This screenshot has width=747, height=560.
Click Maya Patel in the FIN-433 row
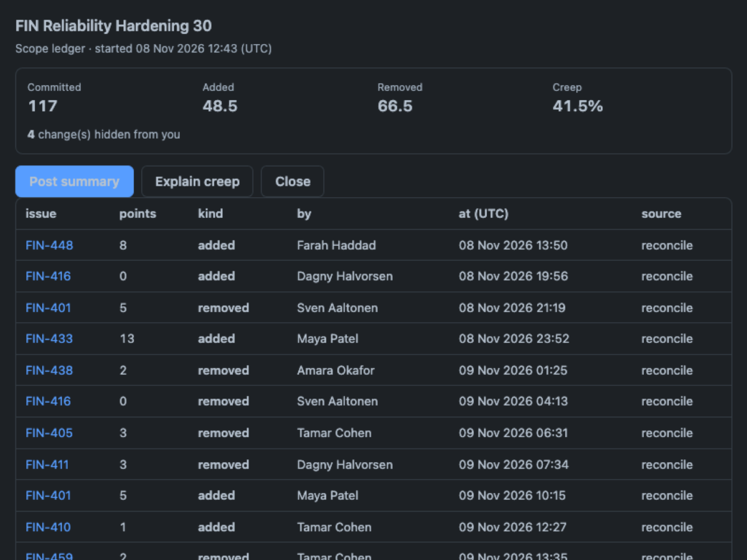tap(327, 339)
